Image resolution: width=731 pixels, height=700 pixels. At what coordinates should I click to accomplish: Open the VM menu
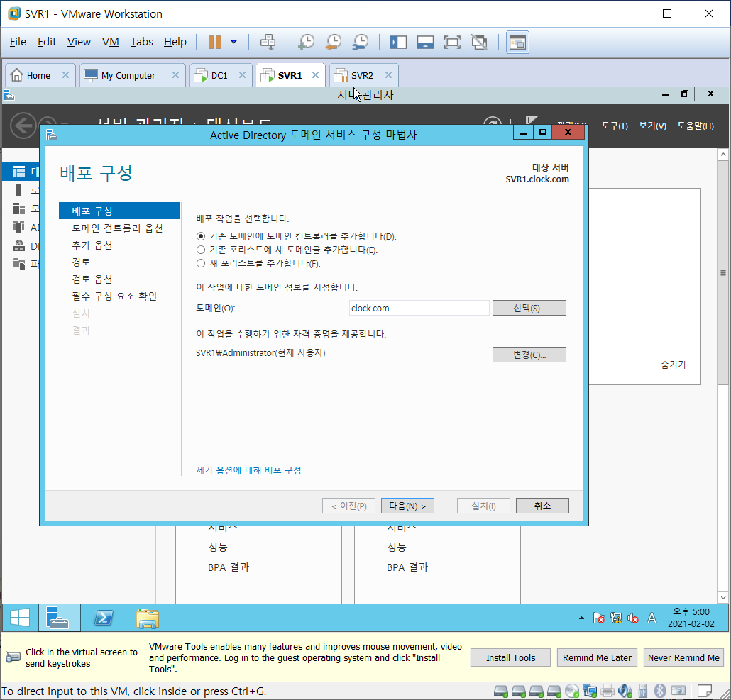click(x=111, y=42)
